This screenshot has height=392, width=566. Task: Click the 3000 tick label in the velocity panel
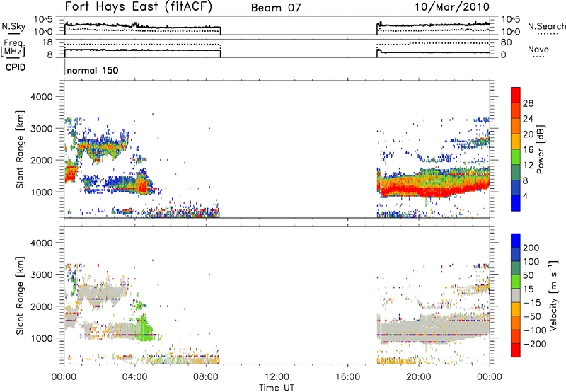(42, 275)
